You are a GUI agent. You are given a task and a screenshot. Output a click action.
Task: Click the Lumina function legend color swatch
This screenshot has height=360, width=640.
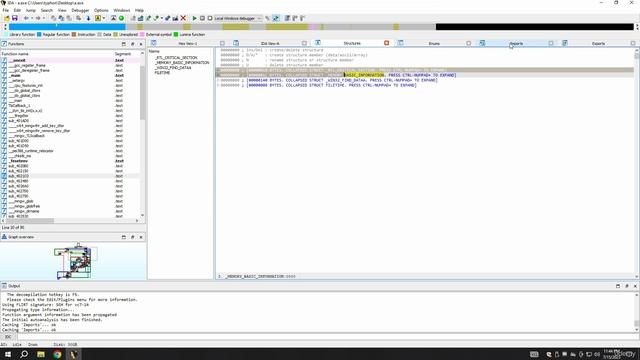[x=176, y=35]
